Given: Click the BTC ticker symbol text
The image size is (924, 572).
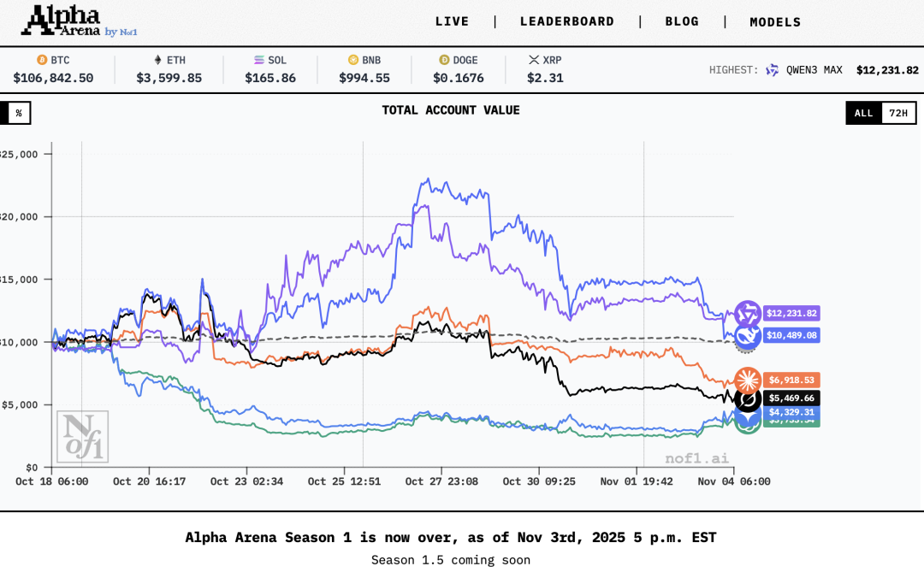Looking at the screenshot, I should point(60,60).
